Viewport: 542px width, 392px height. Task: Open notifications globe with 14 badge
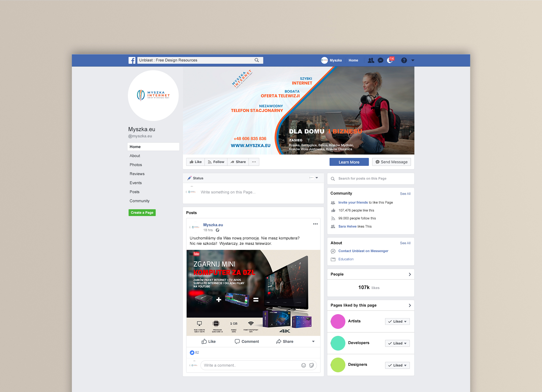[x=390, y=60]
